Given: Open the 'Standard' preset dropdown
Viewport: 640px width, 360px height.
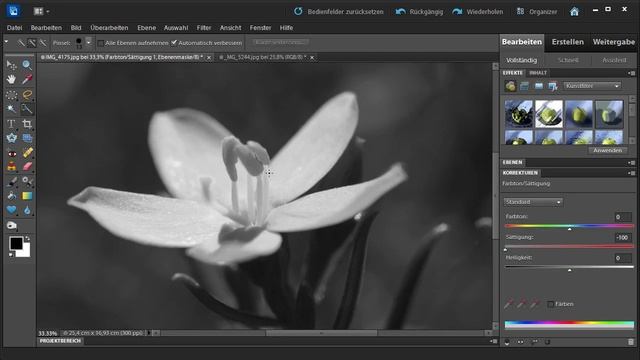Looking at the screenshot, I should pyautogui.click(x=533, y=202).
